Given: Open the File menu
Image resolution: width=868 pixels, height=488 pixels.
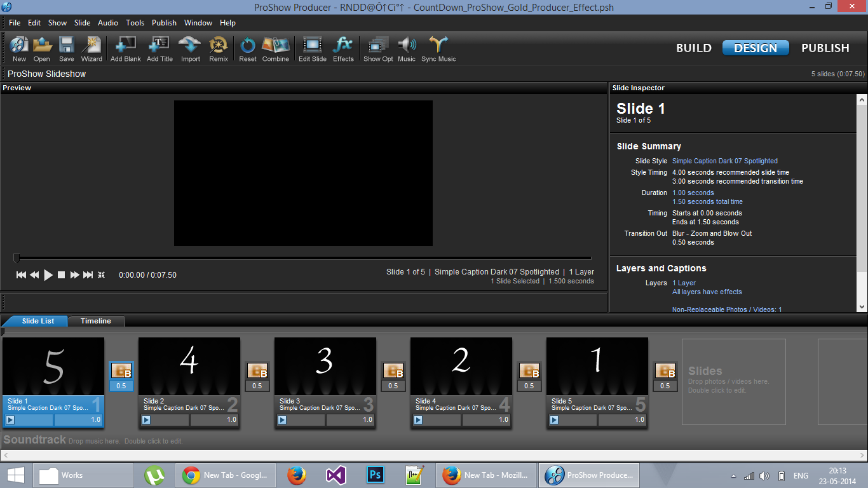Looking at the screenshot, I should [x=15, y=23].
